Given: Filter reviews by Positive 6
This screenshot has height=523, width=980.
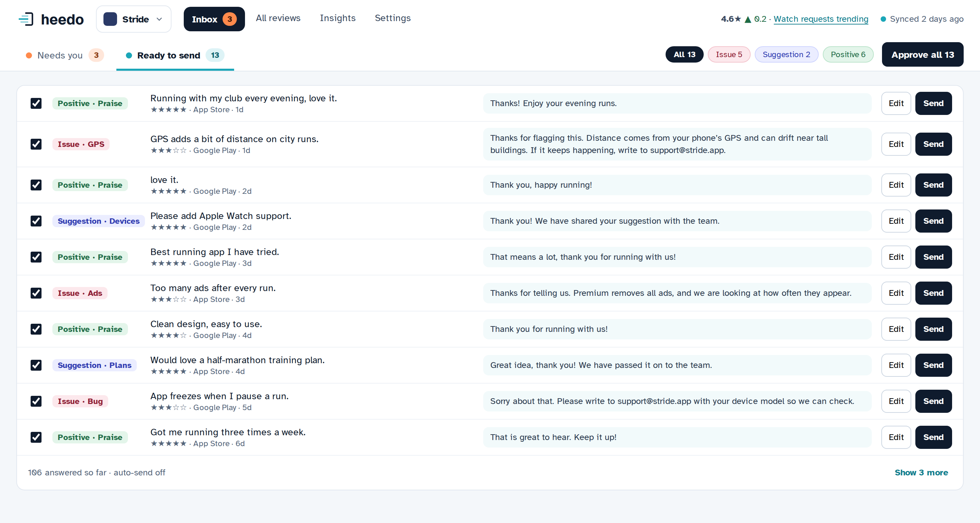Looking at the screenshot, I should coord(848,54).
